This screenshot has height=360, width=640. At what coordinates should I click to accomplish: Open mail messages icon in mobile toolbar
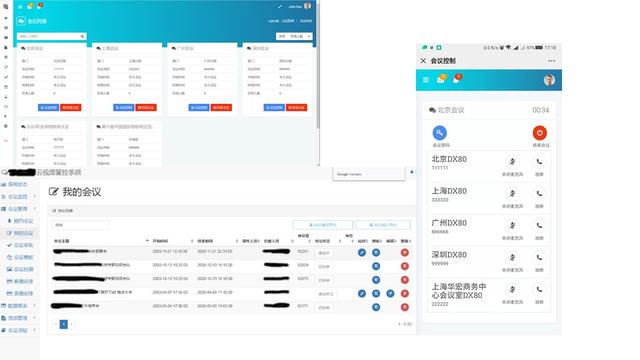(440, 80)
